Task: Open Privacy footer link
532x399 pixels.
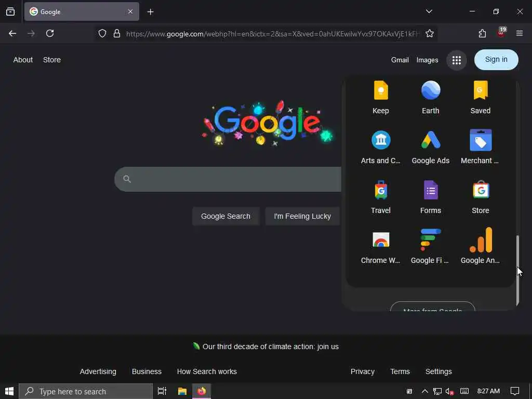Action: pyautogui.click(x=362, y=371)
